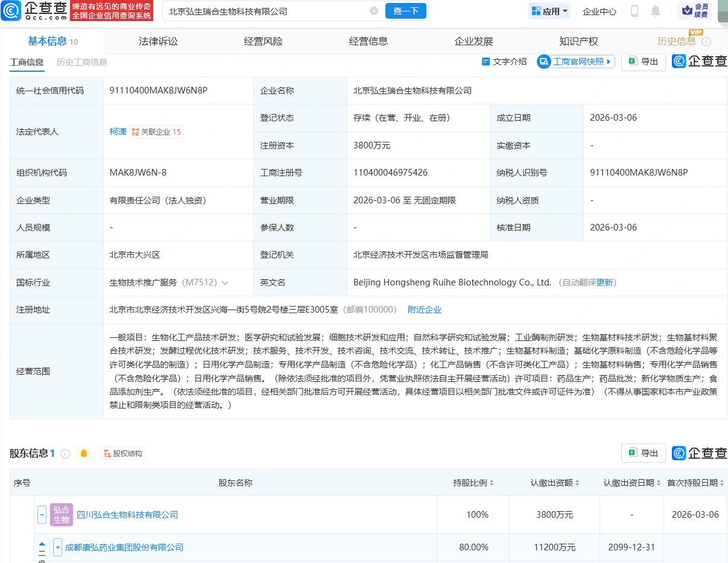Viewport: 728px width, 563px height.
Task: Click the bell reminder icon next to 股东信息
Action: click(84, 453)
